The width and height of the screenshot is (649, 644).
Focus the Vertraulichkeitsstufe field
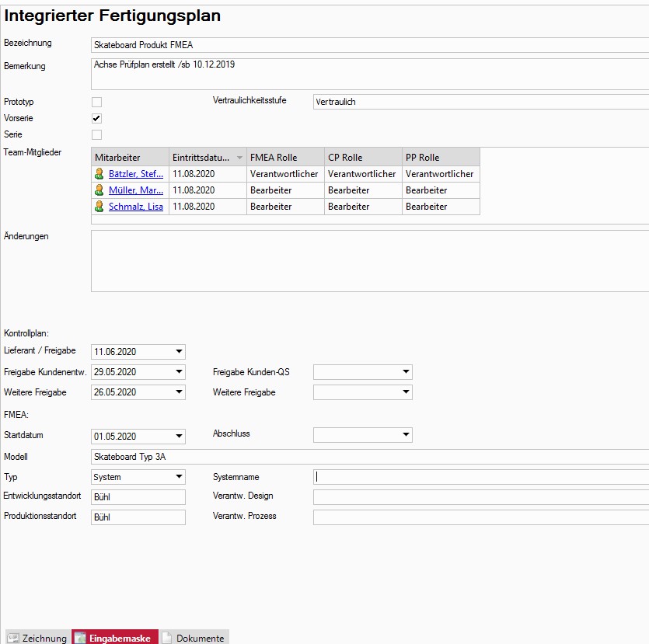point(481,102)
